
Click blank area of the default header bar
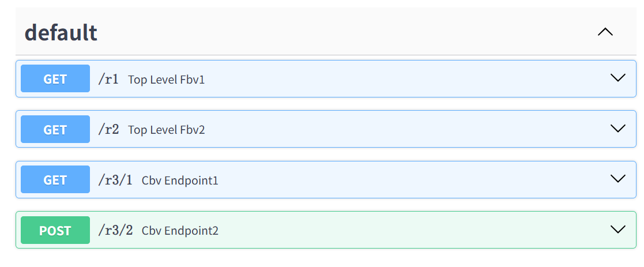pos(346,33)
